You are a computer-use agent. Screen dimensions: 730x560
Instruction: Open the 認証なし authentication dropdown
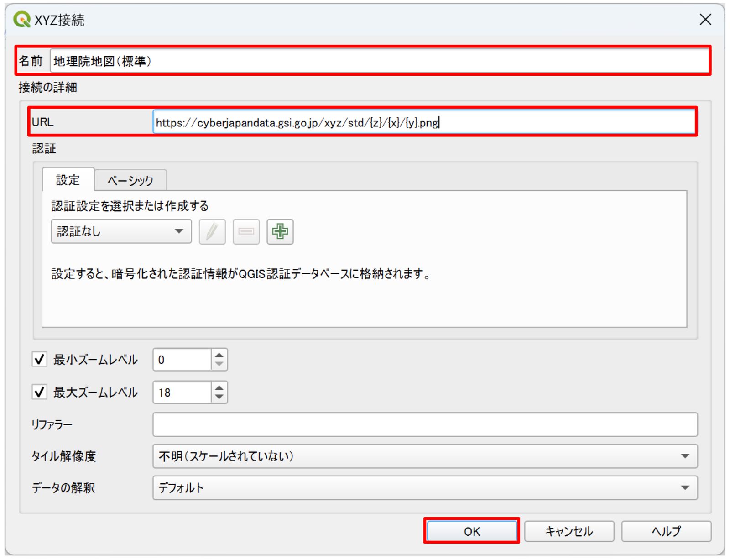click(x=121, y=231)
